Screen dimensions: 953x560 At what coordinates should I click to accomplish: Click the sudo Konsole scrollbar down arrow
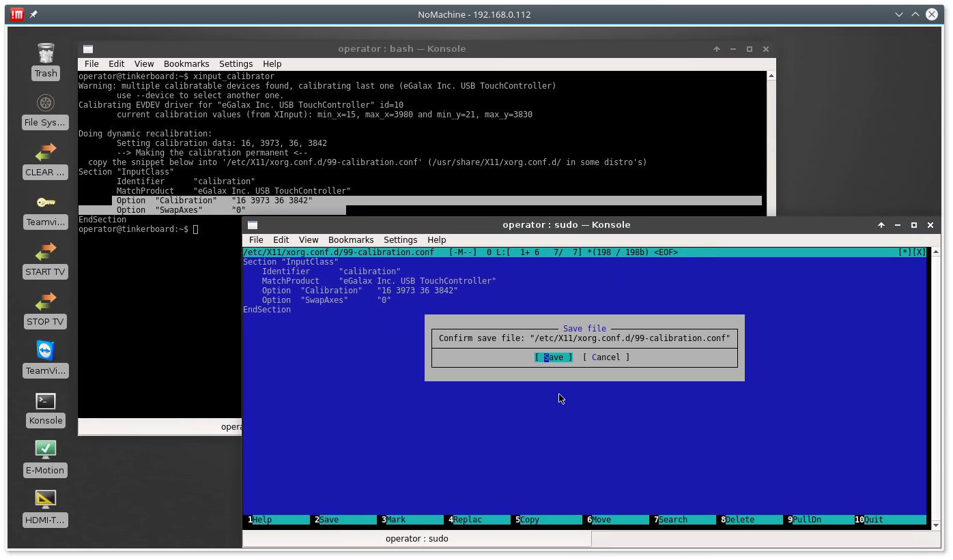[935, 525]
